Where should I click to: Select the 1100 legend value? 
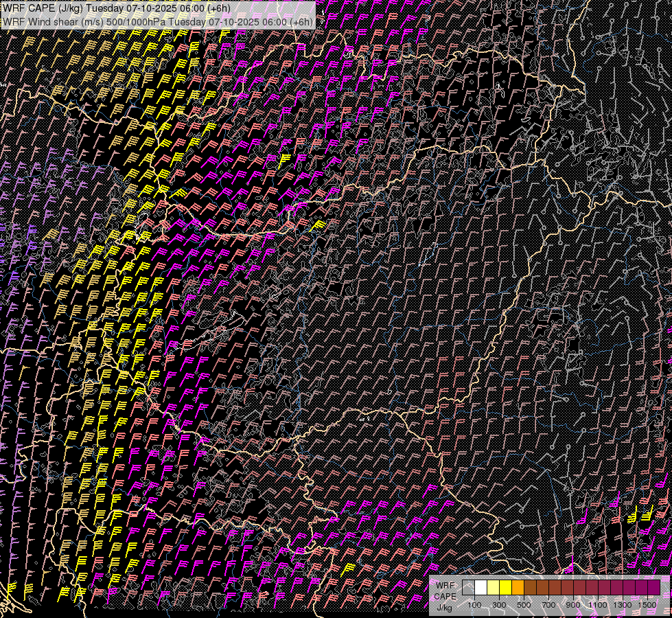pyautogui.click(x=598, y=604)
